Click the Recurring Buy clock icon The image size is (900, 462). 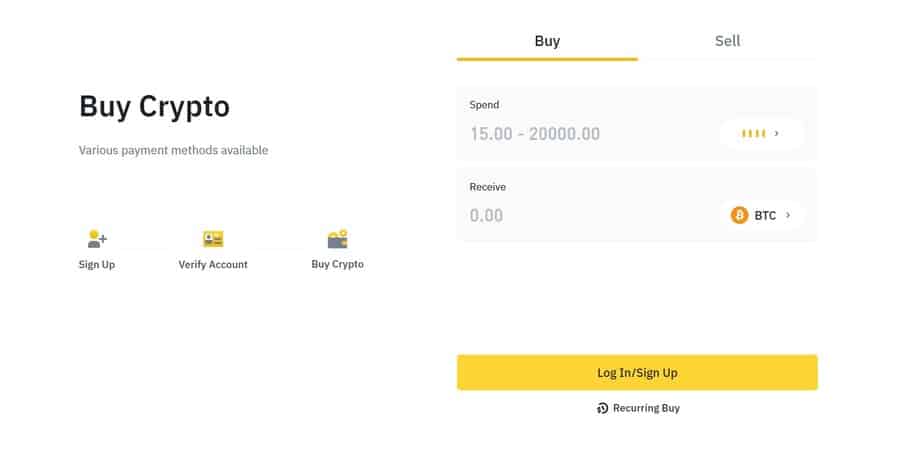click(602, 408)
